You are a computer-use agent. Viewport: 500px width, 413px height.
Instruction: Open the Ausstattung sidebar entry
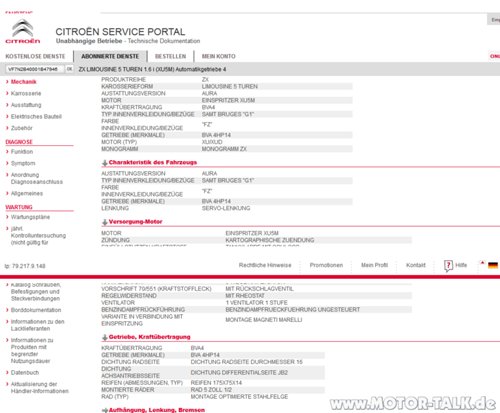point(26,105)
